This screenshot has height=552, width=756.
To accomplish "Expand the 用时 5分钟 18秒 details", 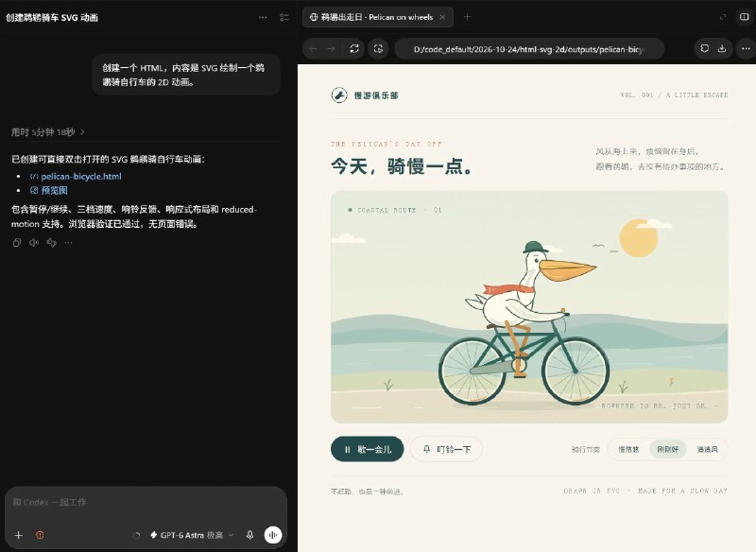I will (x=48, y=132).
